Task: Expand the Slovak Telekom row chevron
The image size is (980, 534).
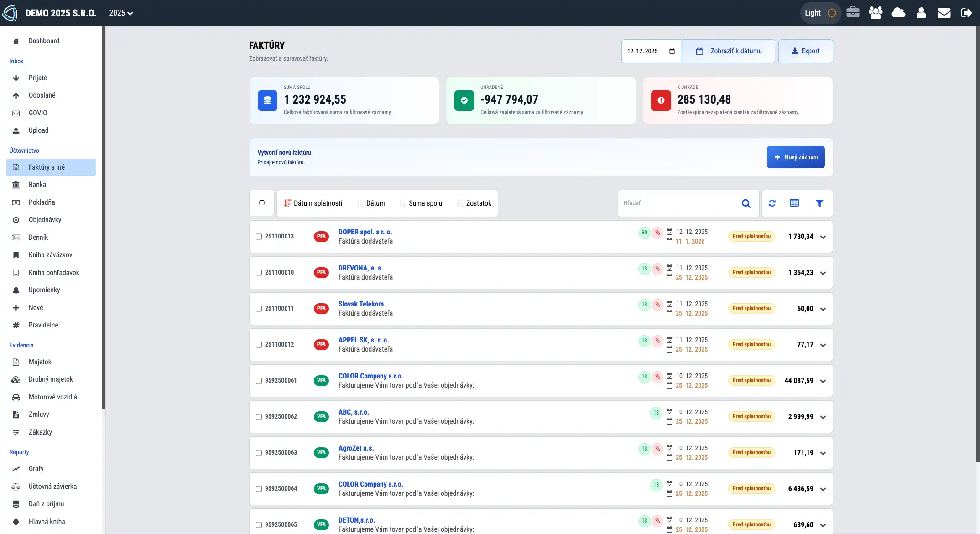Action: tap(823, 309)
